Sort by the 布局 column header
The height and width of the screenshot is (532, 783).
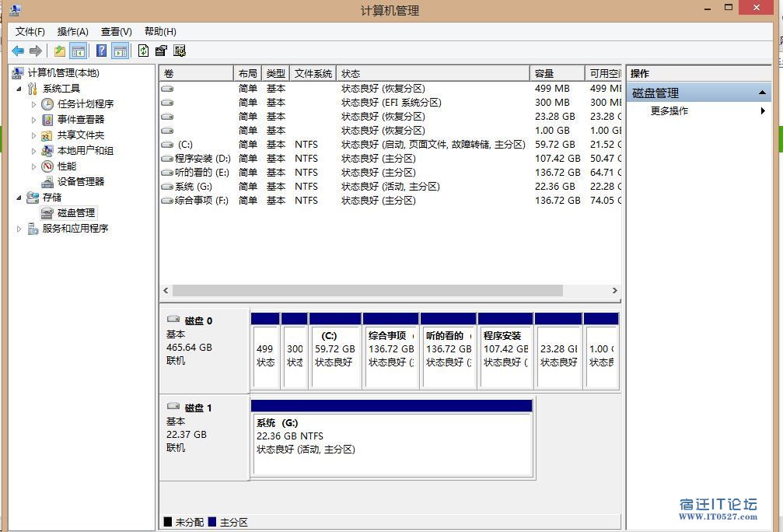point(248,73)
